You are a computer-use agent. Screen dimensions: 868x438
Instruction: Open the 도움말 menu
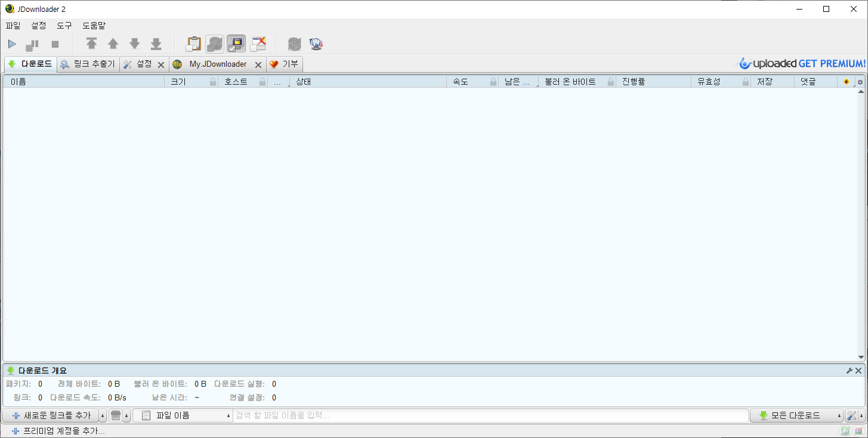[x=94, y=26]
